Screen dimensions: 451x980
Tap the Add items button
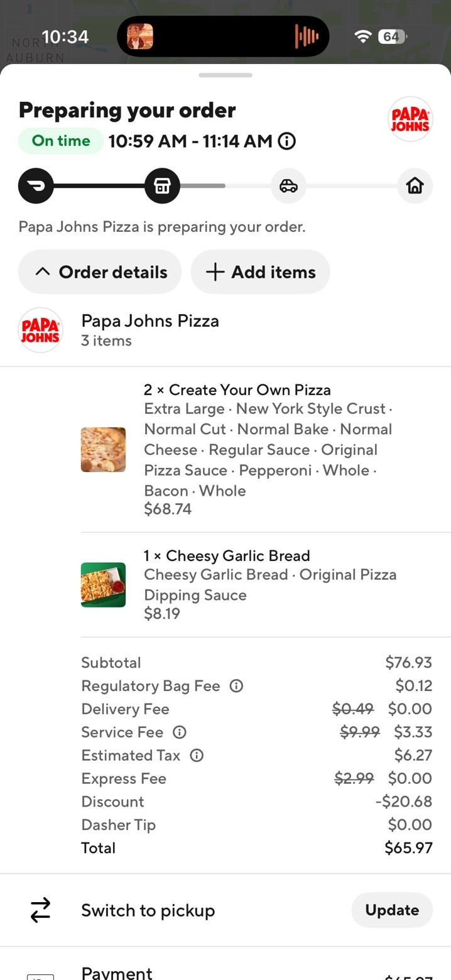click(260, 272)
